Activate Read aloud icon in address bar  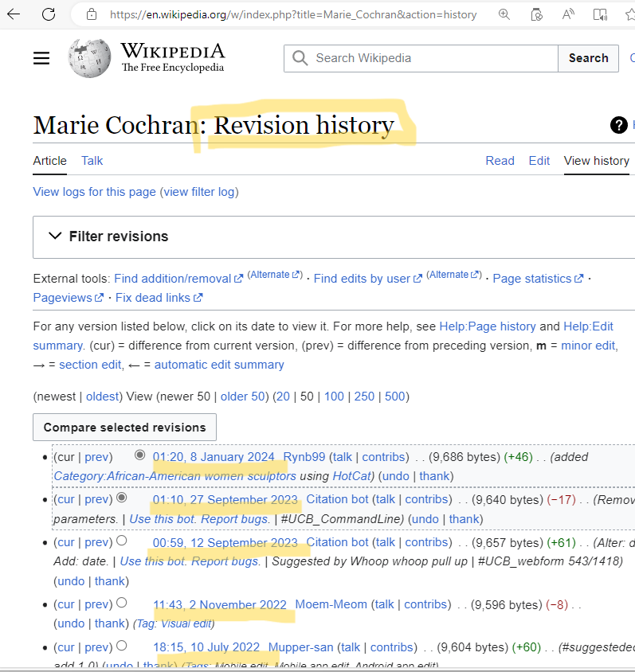click(x=568, y=14)
